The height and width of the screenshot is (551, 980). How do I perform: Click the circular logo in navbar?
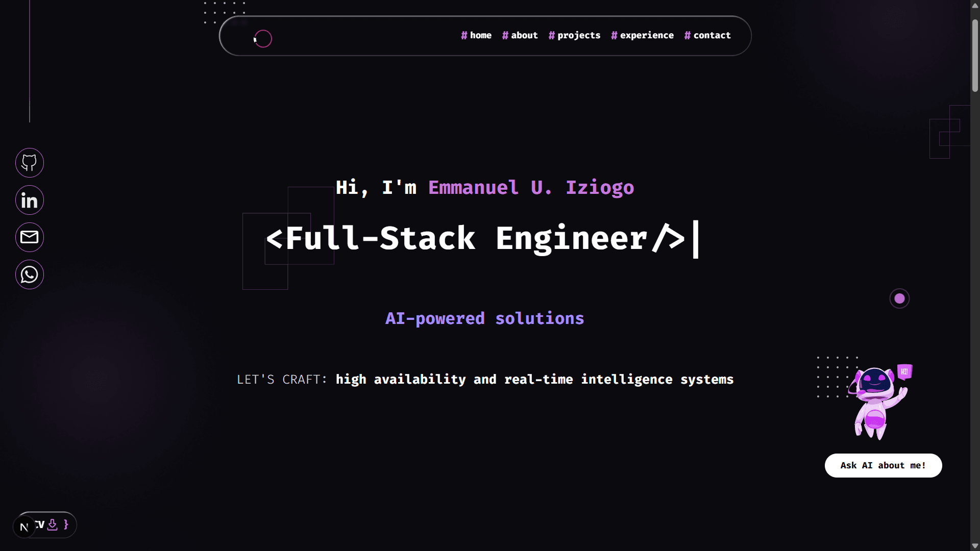[263, 39]
